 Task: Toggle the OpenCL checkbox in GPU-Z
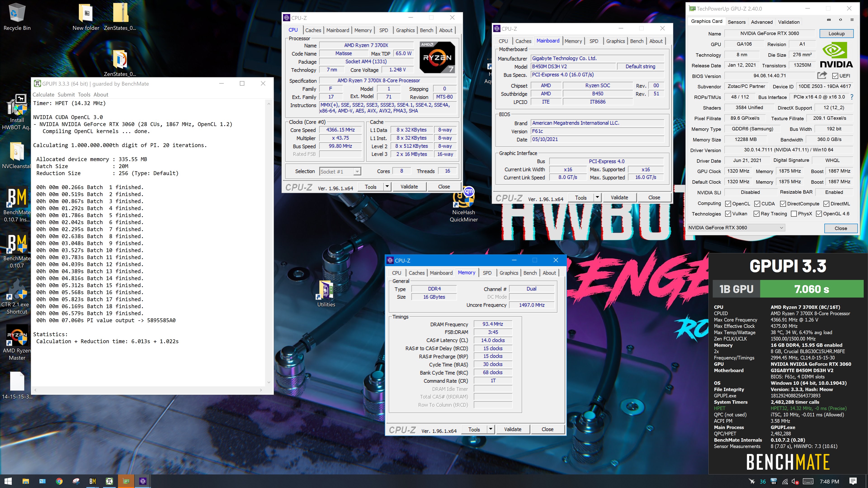point(728,204)
